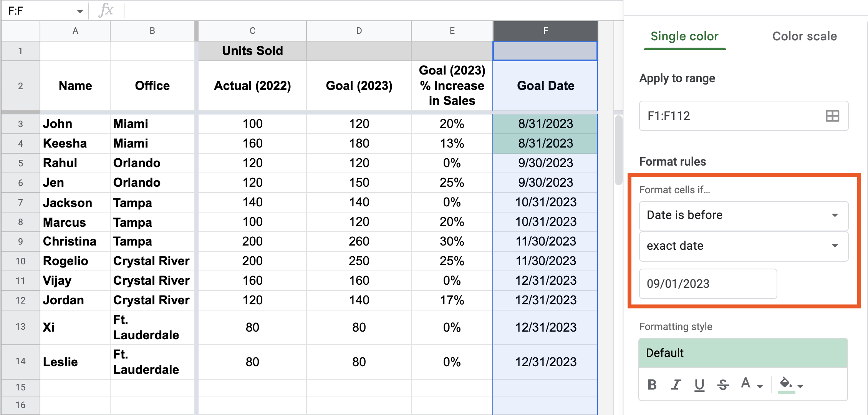Expand the Name box dropdown arrow
This screenshot has height=415, width=868.
pos(80,11)
